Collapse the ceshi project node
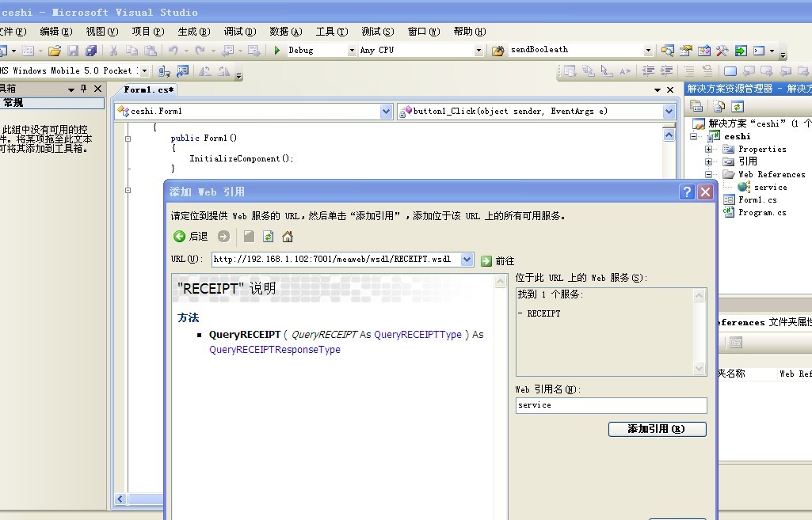Screen dimensions: 812x520 pyautogui.click(x=693, y=137)
